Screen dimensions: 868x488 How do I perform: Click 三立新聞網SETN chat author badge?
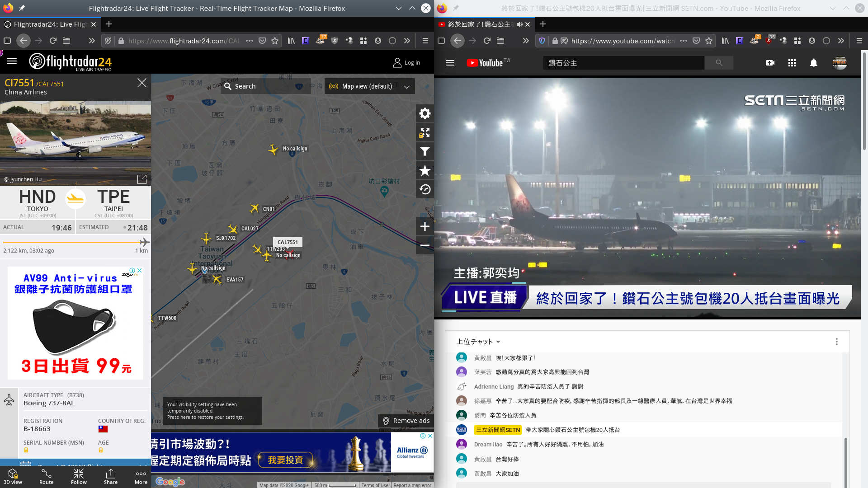498,430
